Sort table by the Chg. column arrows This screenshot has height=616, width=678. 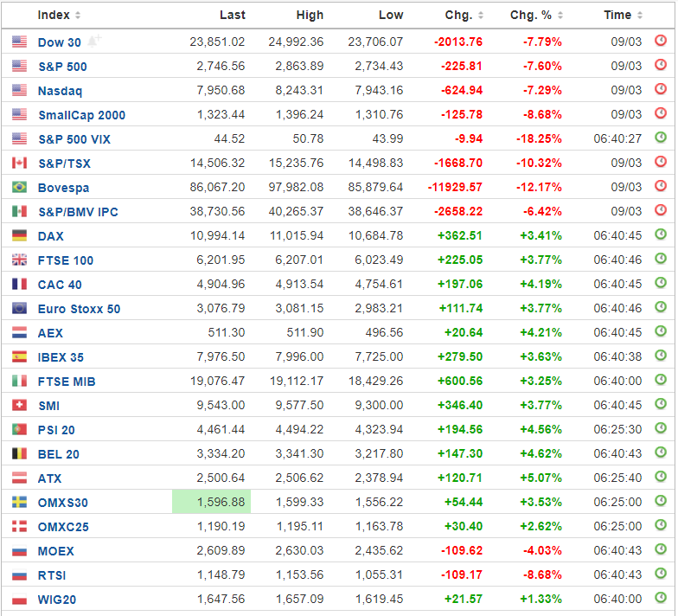pyautogui.click(x=481, y=16)
